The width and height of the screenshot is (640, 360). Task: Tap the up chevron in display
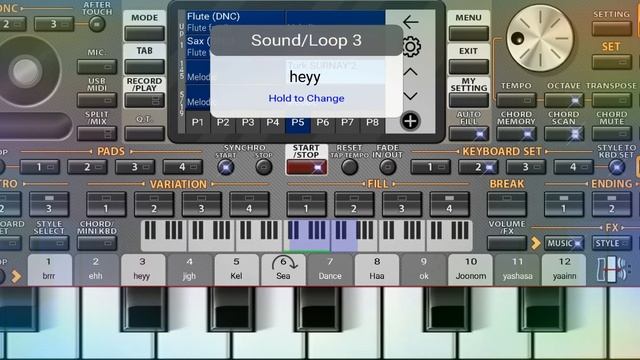click(410, 72)
